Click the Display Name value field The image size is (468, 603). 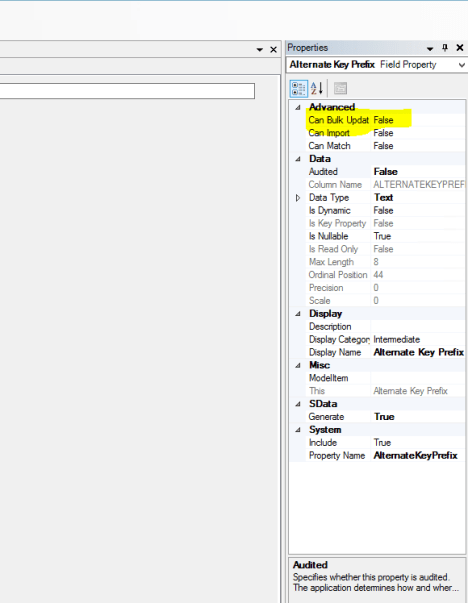[418, 352]
